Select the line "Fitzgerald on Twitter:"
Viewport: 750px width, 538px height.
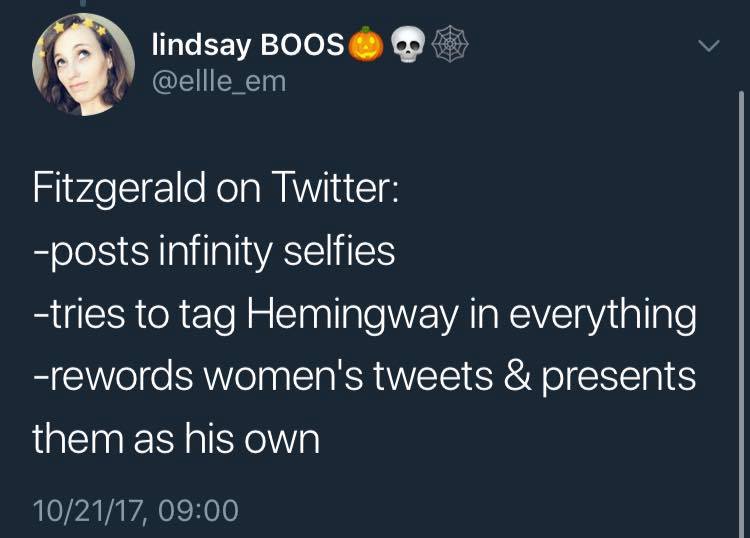click(215, 188)
